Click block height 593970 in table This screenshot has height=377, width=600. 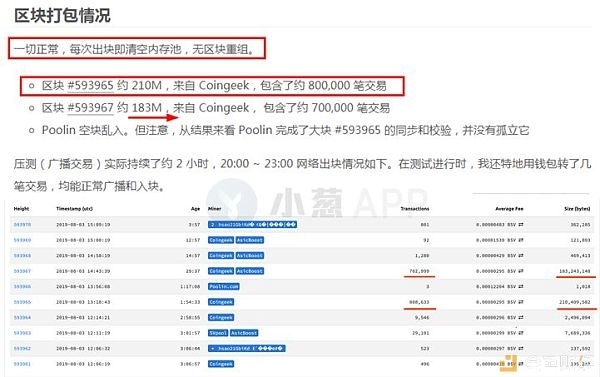(x=22, y=225)
